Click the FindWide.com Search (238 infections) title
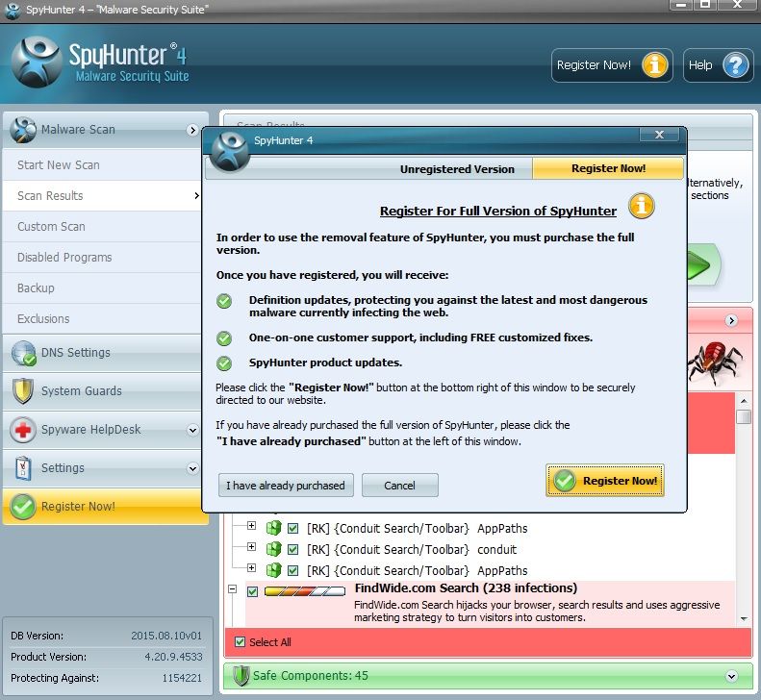Viewport: 761px width, 700px height. tap(466, 587)
